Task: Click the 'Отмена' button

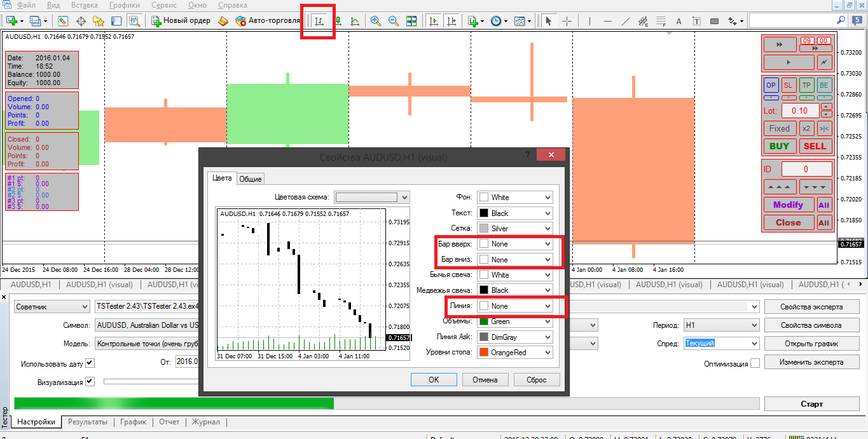Action: point(485,379)
